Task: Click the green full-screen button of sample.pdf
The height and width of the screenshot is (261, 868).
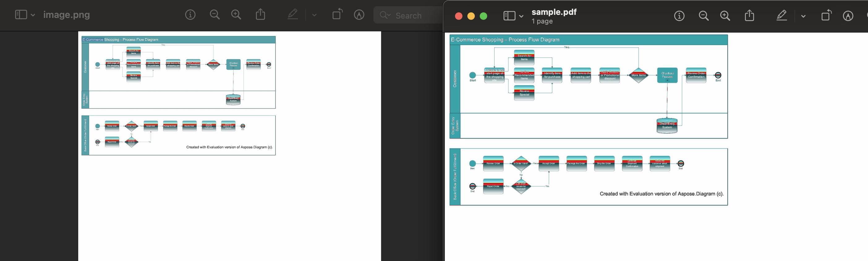Action: click(x=483, y=16)
